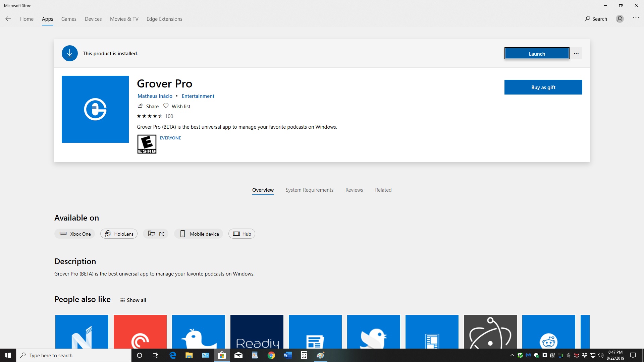Open Calculator from the taskbar
644x362 pixels.
tap(304, 355)
